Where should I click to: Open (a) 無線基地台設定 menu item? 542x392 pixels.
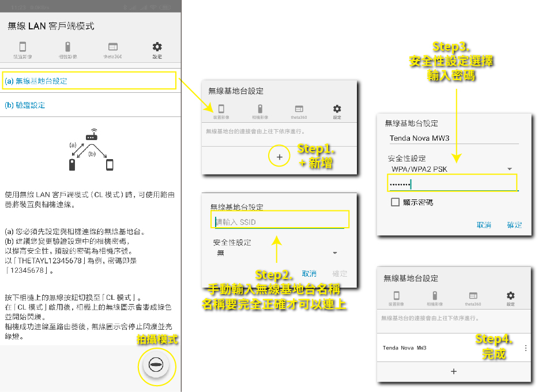tap(88, 81)
